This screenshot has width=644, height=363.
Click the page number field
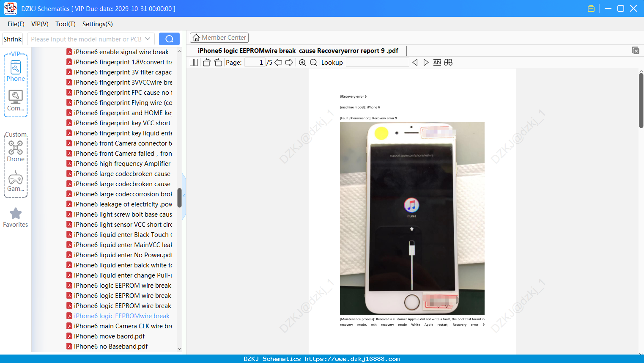pos(255,63)
